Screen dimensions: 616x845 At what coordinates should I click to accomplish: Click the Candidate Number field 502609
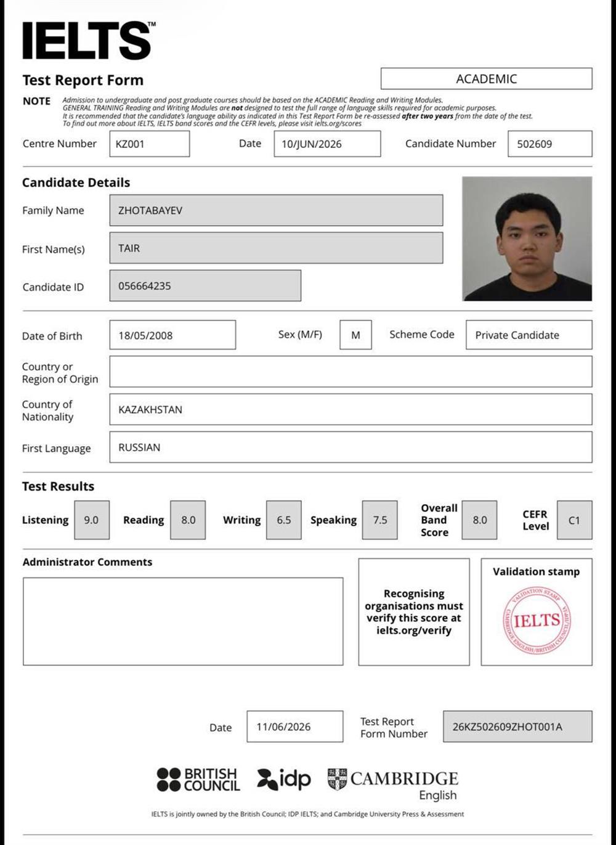click(x=550, y=144)
